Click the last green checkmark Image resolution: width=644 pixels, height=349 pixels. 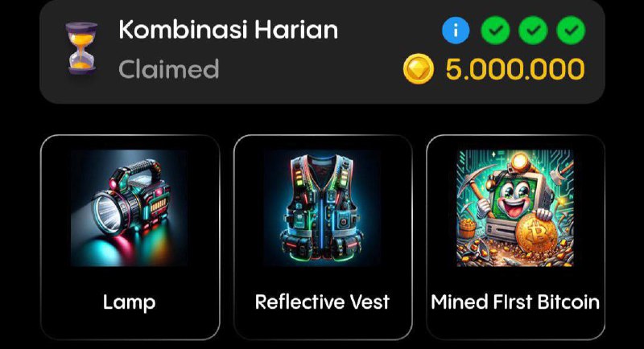pos(571,31)
